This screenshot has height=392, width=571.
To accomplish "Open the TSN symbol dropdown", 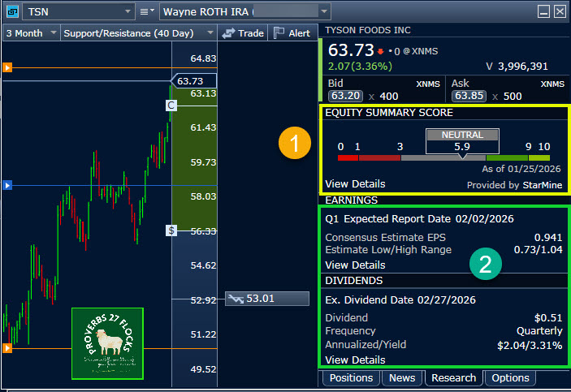I will 128,11.
